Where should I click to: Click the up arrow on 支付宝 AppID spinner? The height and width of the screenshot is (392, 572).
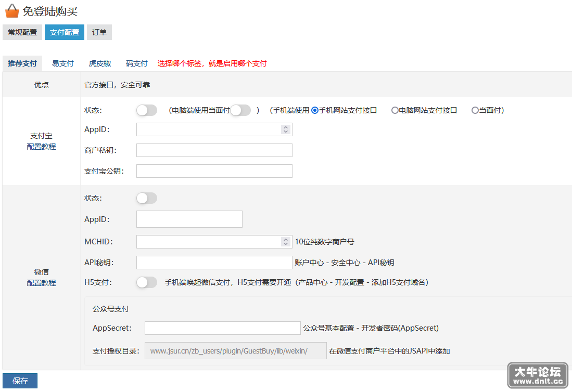[286, 127]
